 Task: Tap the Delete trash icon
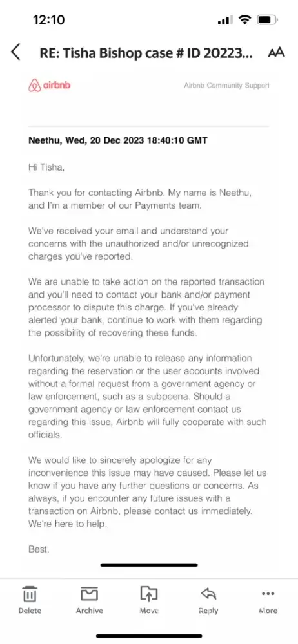(x=30, y=594)
